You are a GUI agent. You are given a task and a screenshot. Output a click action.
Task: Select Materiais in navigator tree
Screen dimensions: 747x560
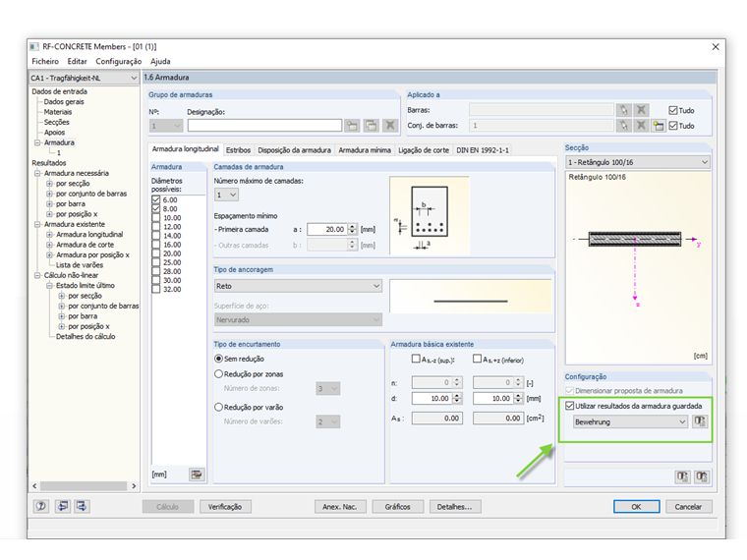(58, 112)
